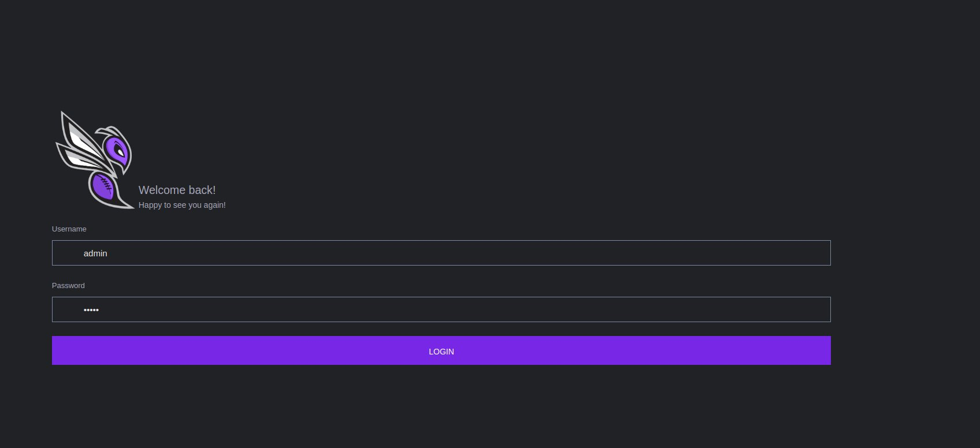Click the word "Happy" in the subtitle
The height and width of the screenshot is (448, 980).
[x=150, y=205]
